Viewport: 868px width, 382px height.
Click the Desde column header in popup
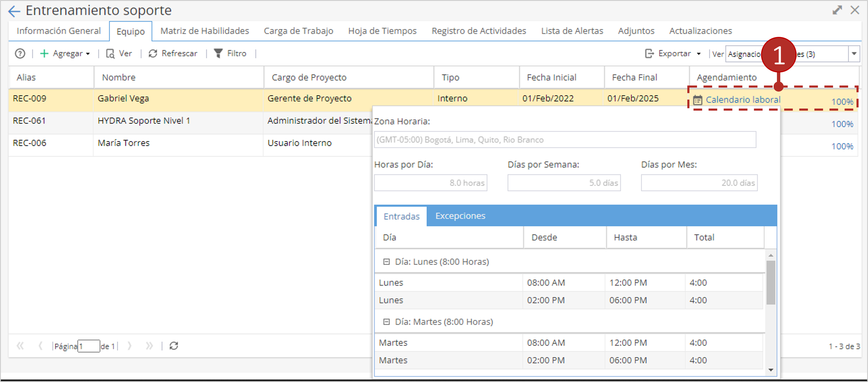tap(565, 237)
